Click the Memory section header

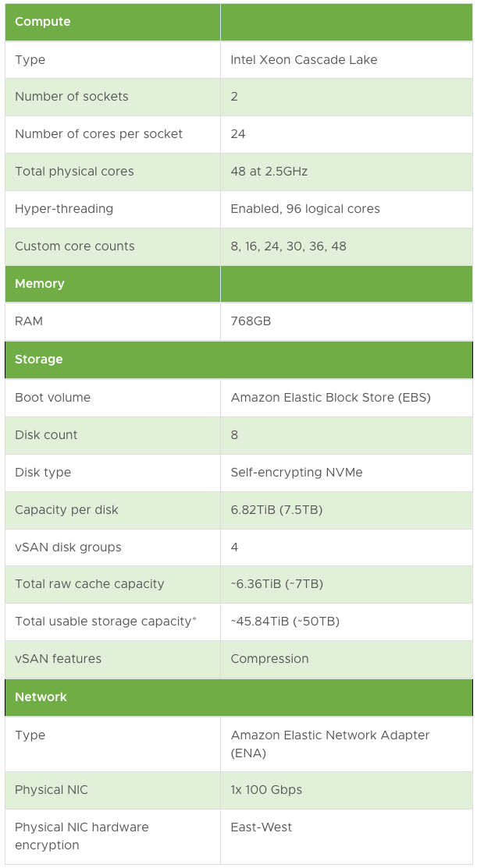39,283
